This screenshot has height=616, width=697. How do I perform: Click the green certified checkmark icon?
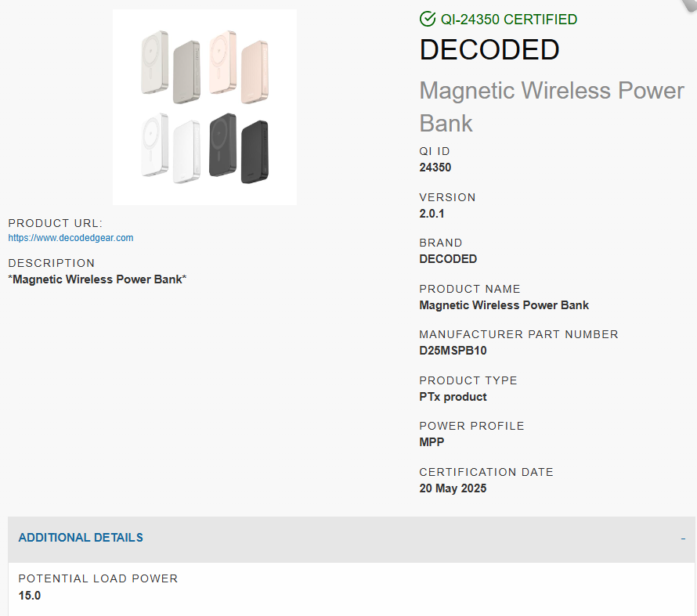(x=427, y=19)
